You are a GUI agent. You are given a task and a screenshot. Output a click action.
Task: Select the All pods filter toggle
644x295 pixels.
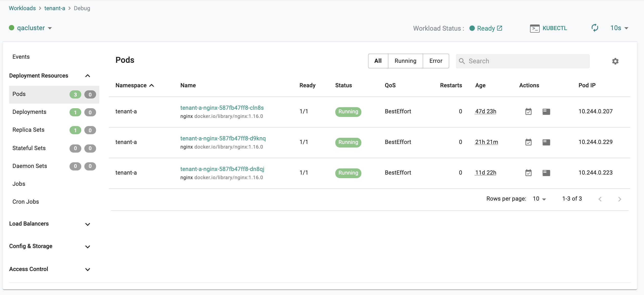click(x=378, y=61)
